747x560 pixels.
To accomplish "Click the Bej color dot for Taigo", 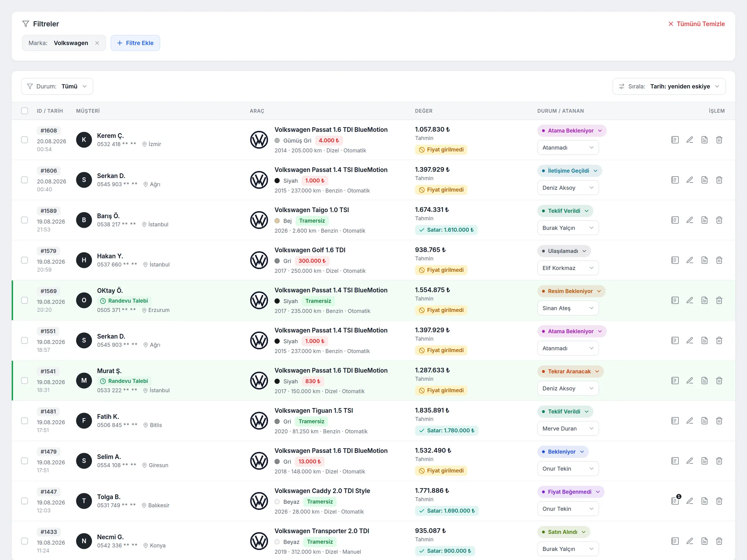I will pyautogui.click(x=277, y=221).
